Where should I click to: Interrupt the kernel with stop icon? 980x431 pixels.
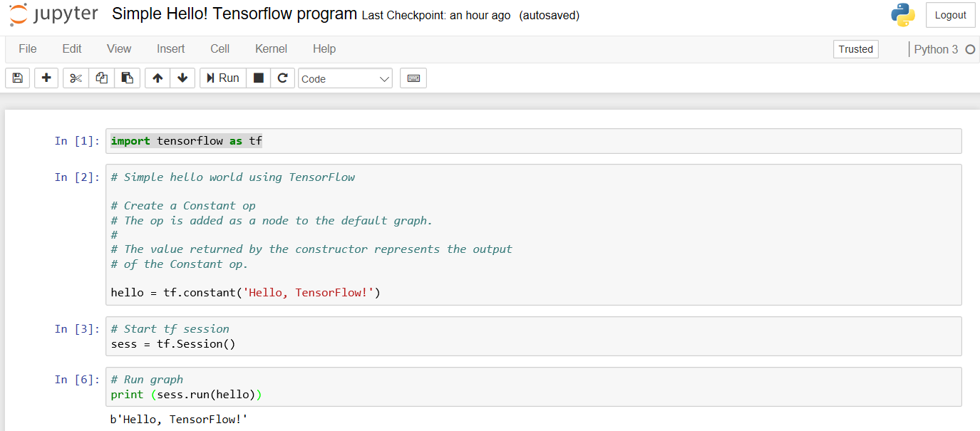pos(258,78)
